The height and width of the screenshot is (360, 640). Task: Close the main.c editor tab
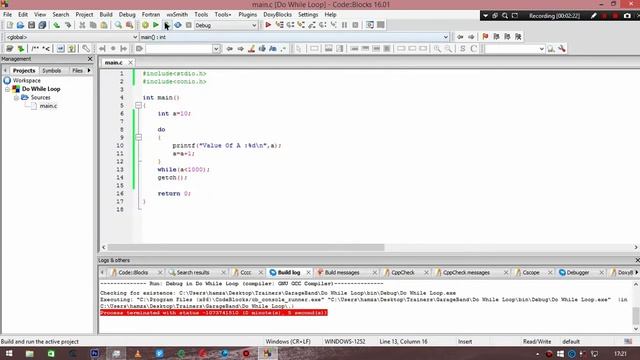click(130, 62)
